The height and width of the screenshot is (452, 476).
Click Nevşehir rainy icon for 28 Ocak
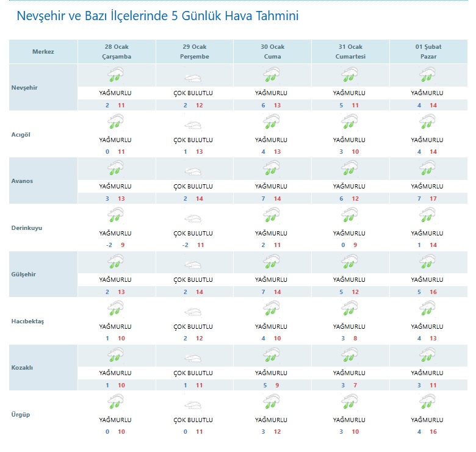(x=115, y=76)
